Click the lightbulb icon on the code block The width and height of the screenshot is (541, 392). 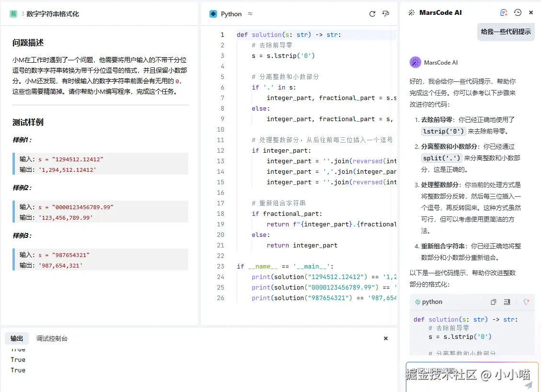pos(526,302)
